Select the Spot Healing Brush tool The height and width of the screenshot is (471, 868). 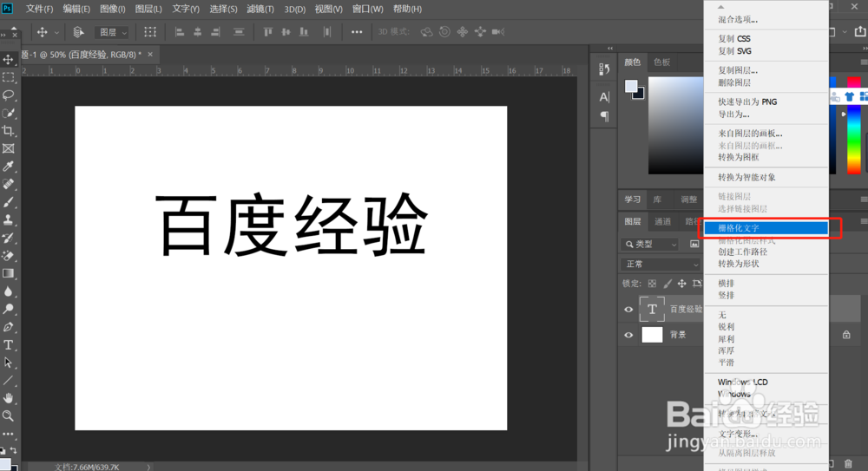(9, 184)
